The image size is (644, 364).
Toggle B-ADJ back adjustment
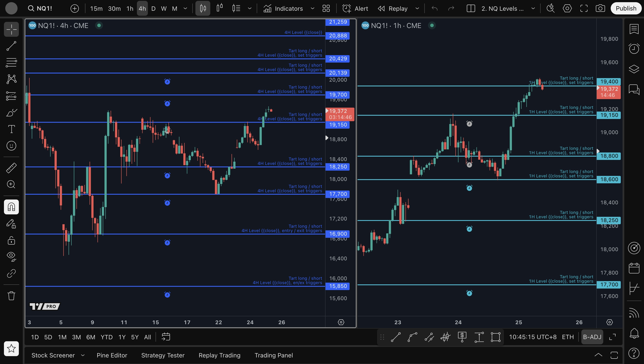[x=592, y=337]
